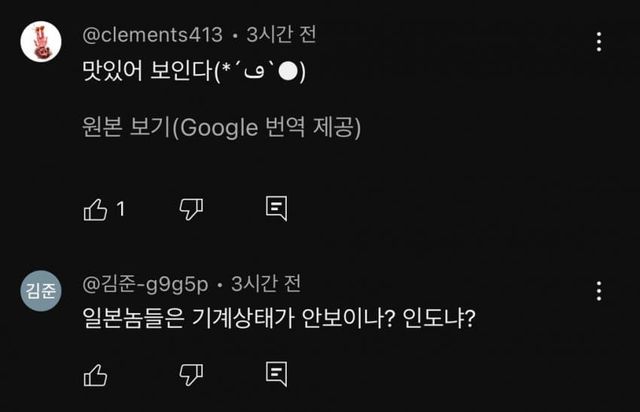Click the like count 1
The height and width of the screenshot is (412, 640).
click(x=121, y=209)
